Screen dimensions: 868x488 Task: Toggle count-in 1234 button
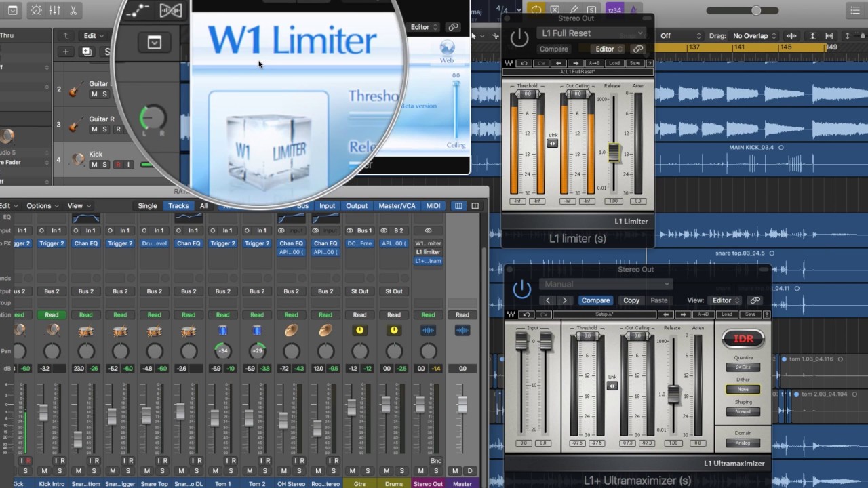(614, 9)
